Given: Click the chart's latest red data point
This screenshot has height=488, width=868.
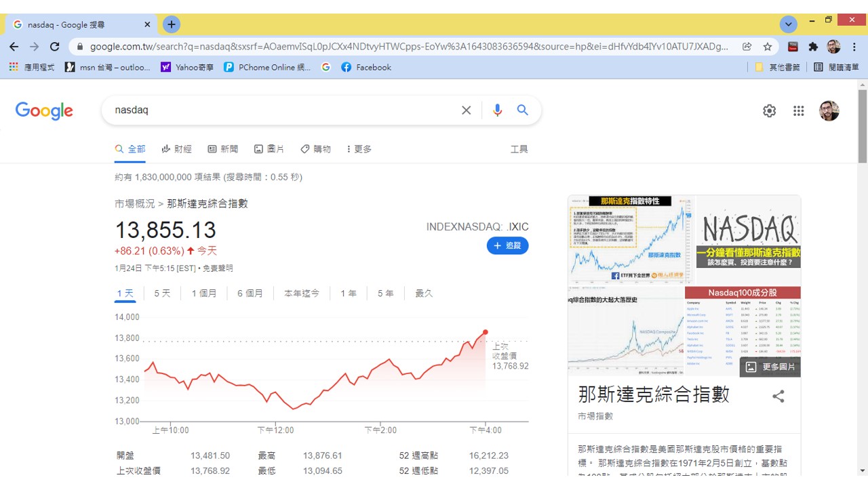Looking at the screenshot, I should coord(486,332).
